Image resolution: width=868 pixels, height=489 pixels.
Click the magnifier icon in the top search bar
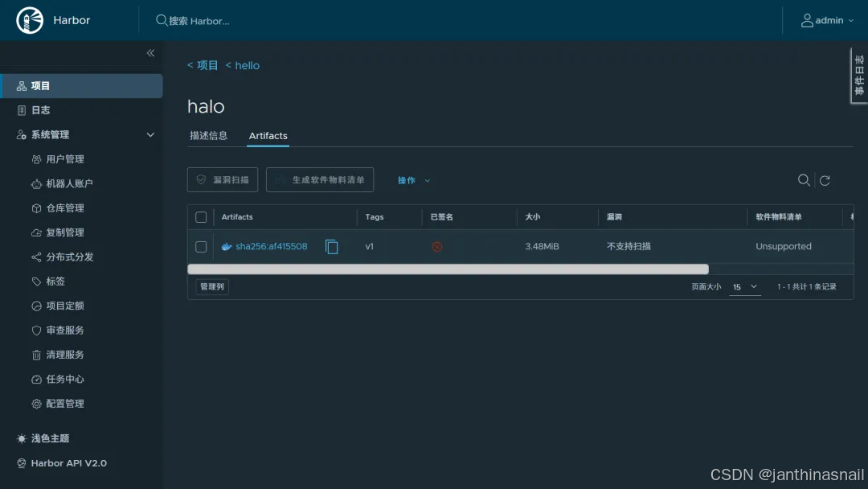(161, 20)
